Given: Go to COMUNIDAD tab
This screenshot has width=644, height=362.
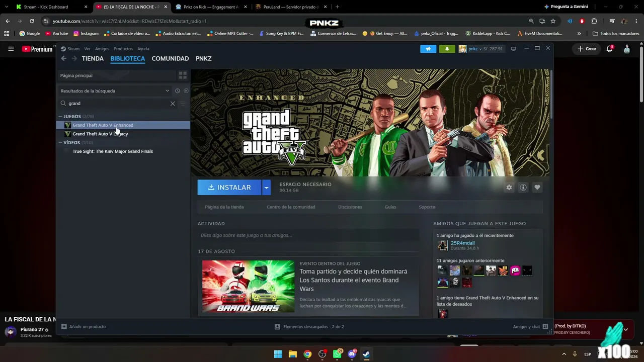Looking at the screenshot, I should pyautogui.click(x=170, y=59).
